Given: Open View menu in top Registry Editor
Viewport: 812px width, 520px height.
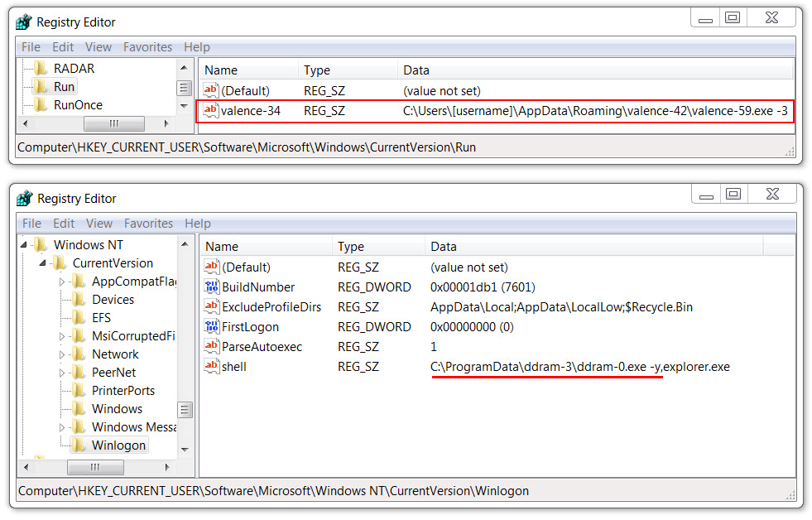Looking at the screenshot, I should (x=98, y=47).
